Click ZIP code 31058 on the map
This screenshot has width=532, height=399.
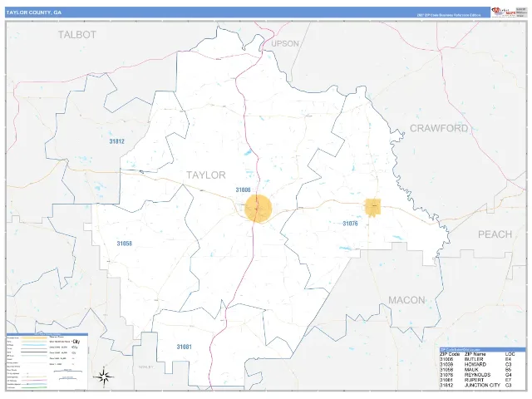[124, 244]
